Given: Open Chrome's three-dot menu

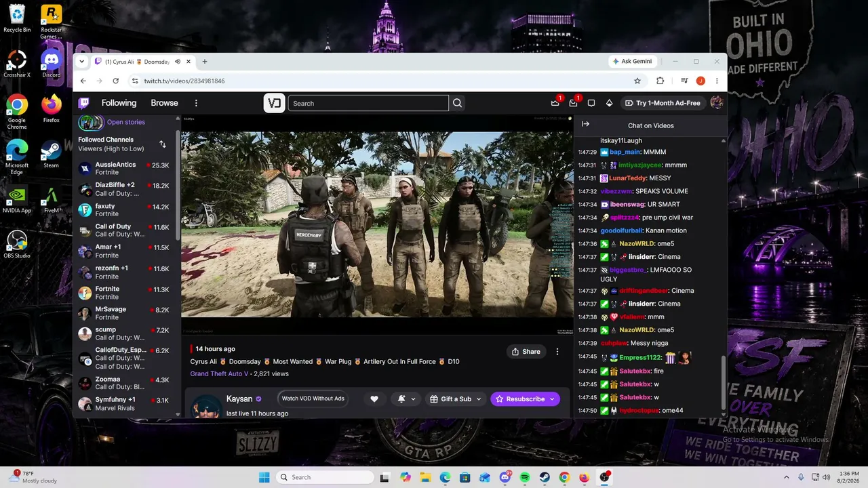Looking at the screenshot, I should (717, 81).
